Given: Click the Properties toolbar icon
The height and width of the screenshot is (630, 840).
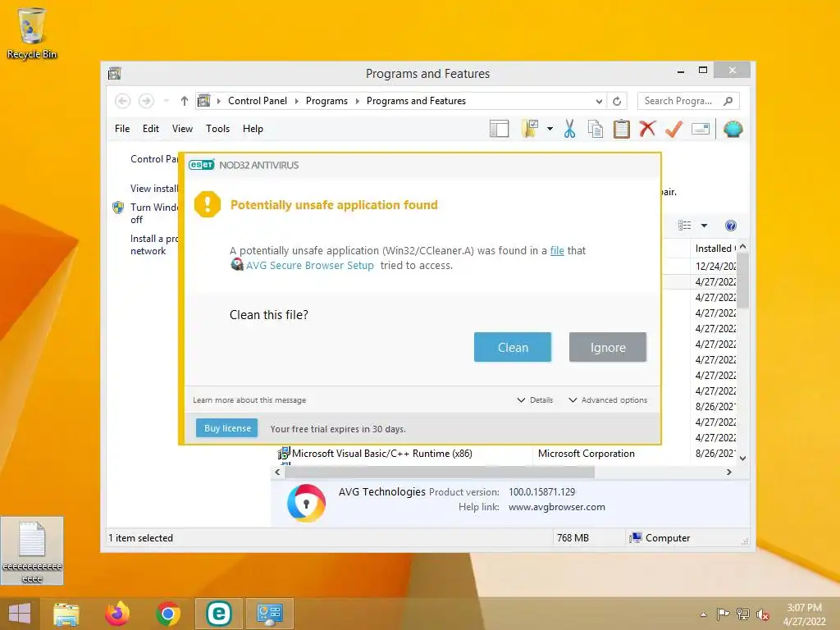Looking at the screenshot, I should (x=701, y=129).
